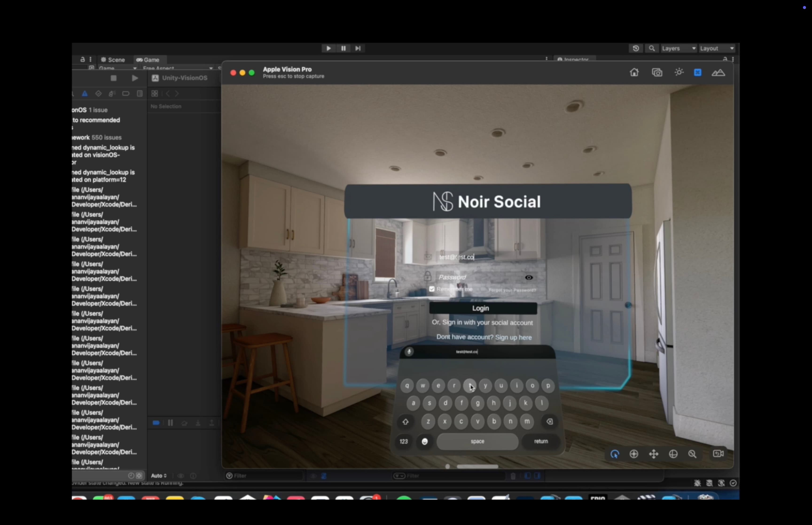Click the backspace key on the virtual keyboard
This screenshot has width=812, height=525.
coord(549,422)
